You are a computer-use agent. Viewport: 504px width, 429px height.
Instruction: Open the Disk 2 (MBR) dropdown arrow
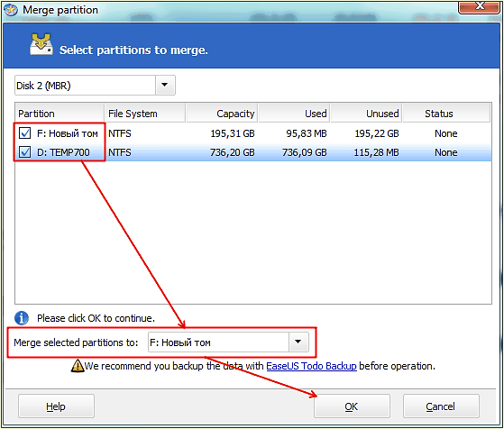tap(165, 85)
